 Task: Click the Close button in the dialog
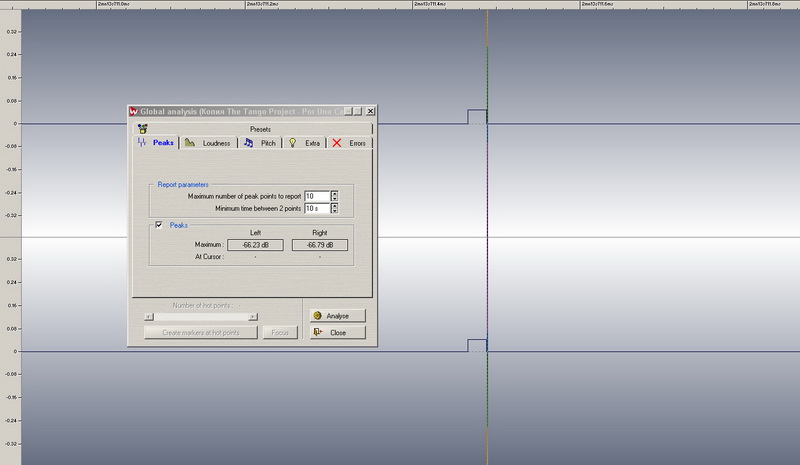337,333
